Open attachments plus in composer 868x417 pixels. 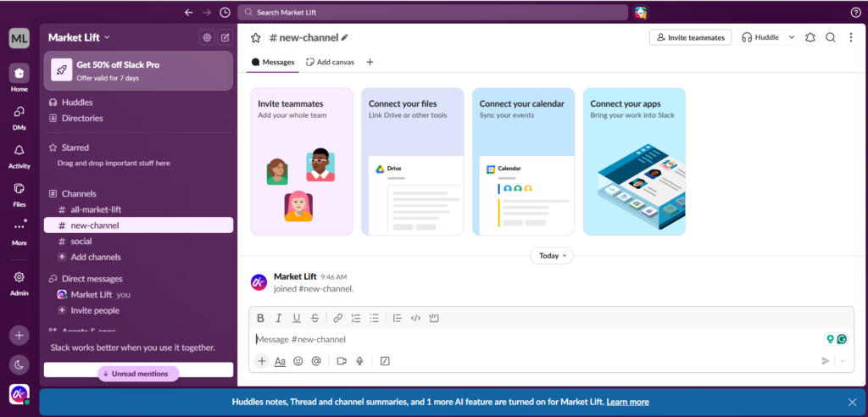pos(262,361)
